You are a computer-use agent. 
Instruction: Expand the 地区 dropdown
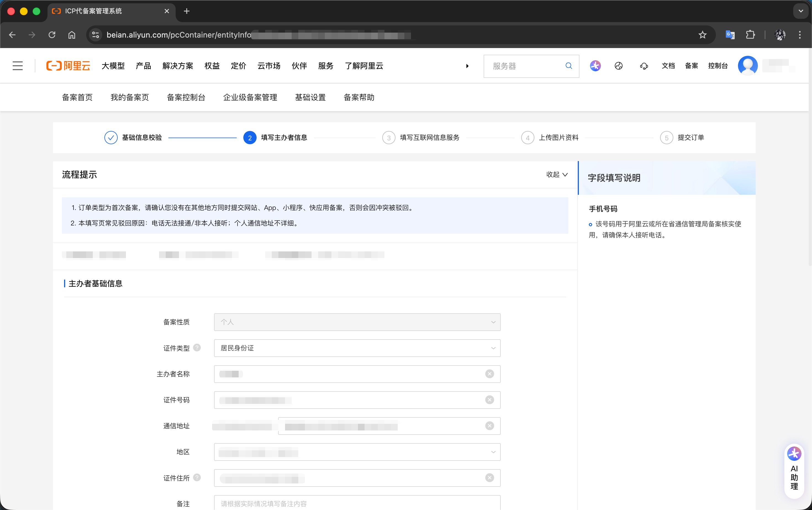pyautogui.click(x=357, y=452)
